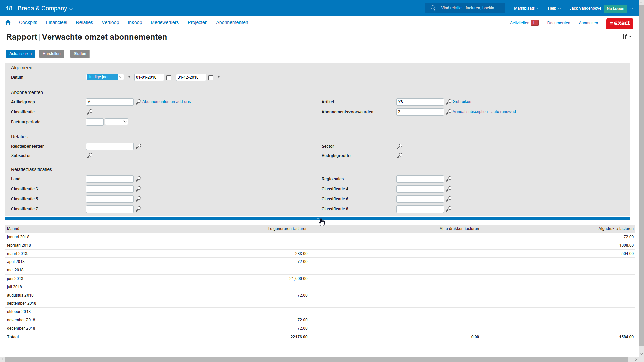Click the februari 2018 row label
Viewport: 644px width, 362px height.
pyautogui.click(x=19, y=245)
